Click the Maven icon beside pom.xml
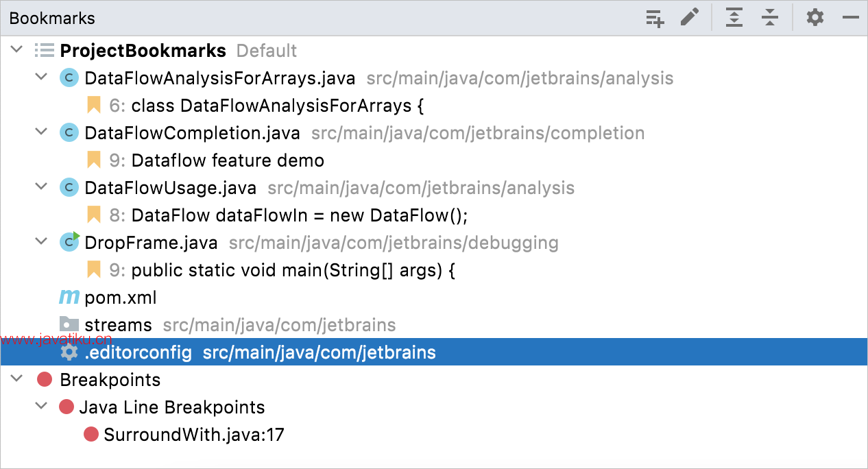The height and width of the screenshot is (469, 868). coord(69,298)
